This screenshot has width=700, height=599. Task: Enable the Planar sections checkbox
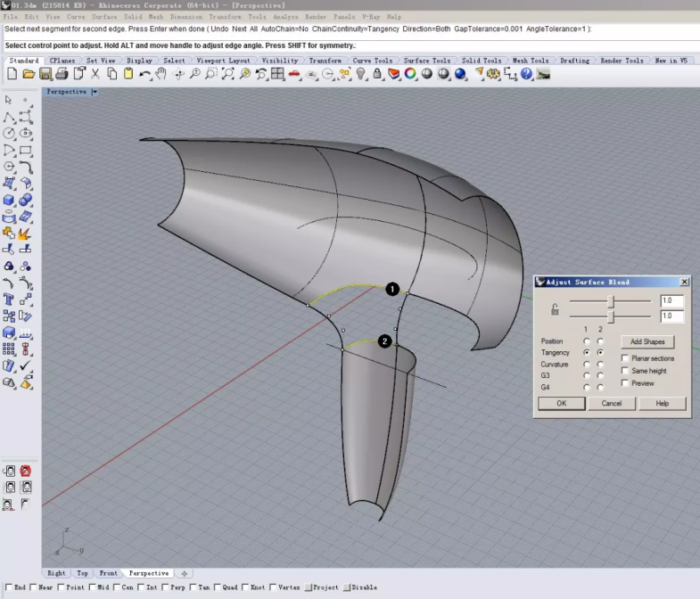tap(625, 358)
